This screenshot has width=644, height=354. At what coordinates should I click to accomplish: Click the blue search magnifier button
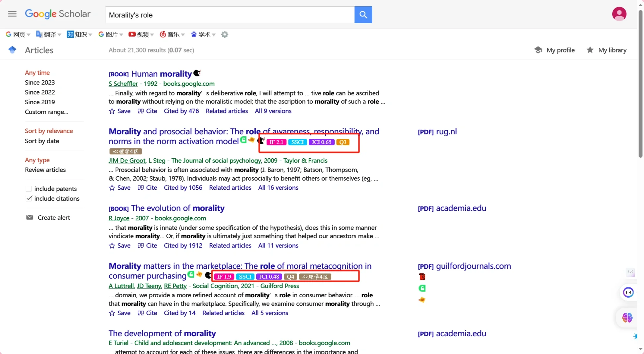[363, 15]
